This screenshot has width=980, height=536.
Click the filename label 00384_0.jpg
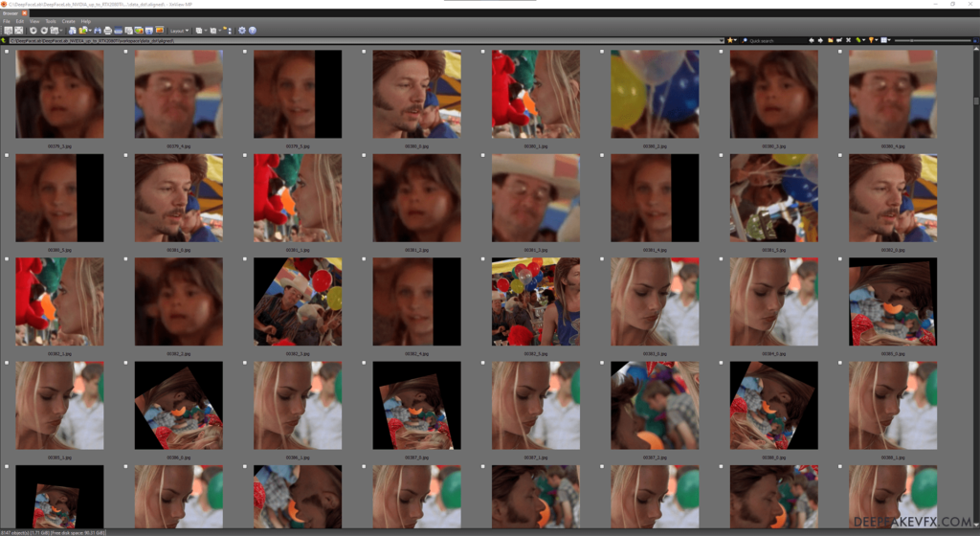point(773,353)
